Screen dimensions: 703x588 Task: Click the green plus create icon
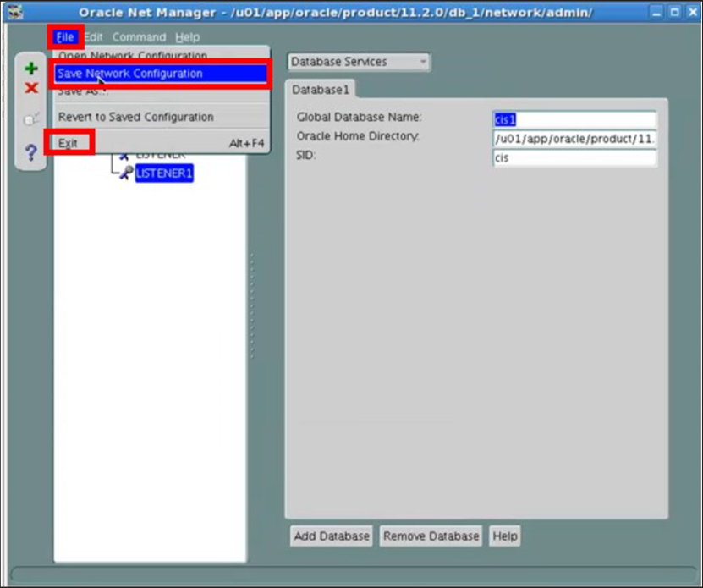31,69
